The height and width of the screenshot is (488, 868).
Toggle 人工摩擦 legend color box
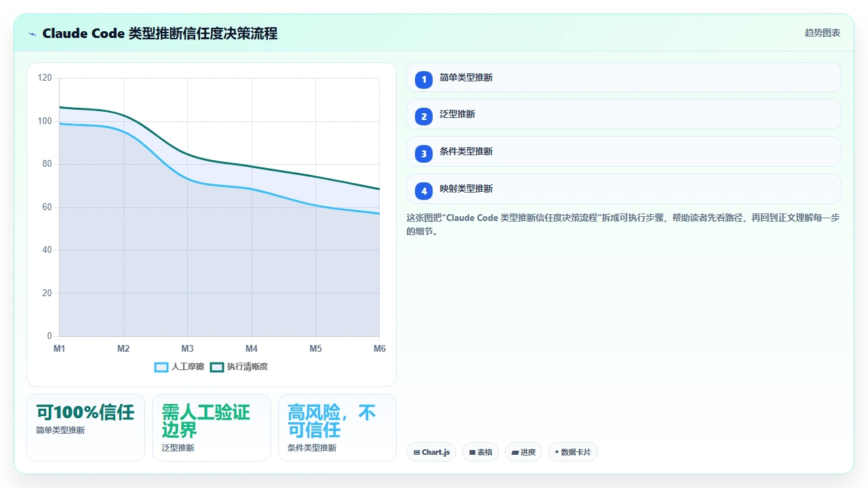pos(161,367)
